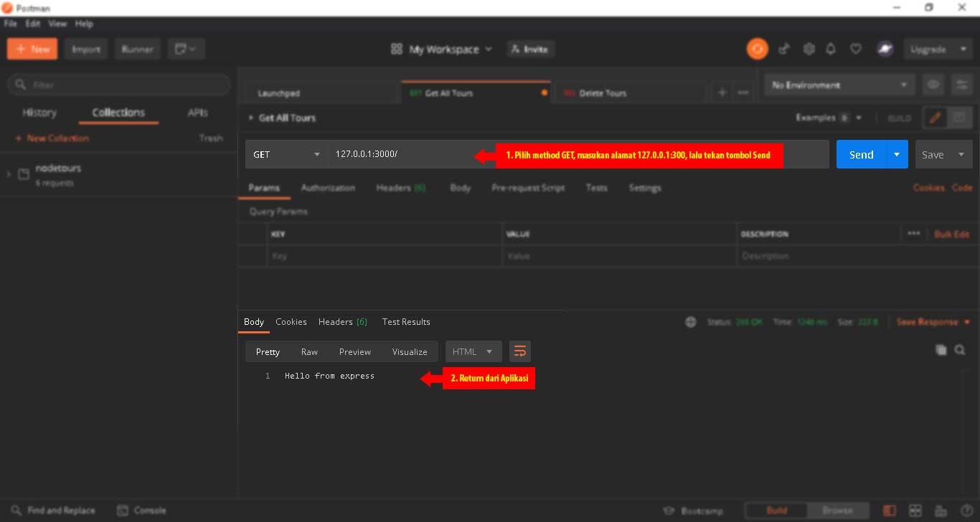This screenshot has width=980, height=522.
Task: Copy the response body to clipboard
Action: coord(941,350)
